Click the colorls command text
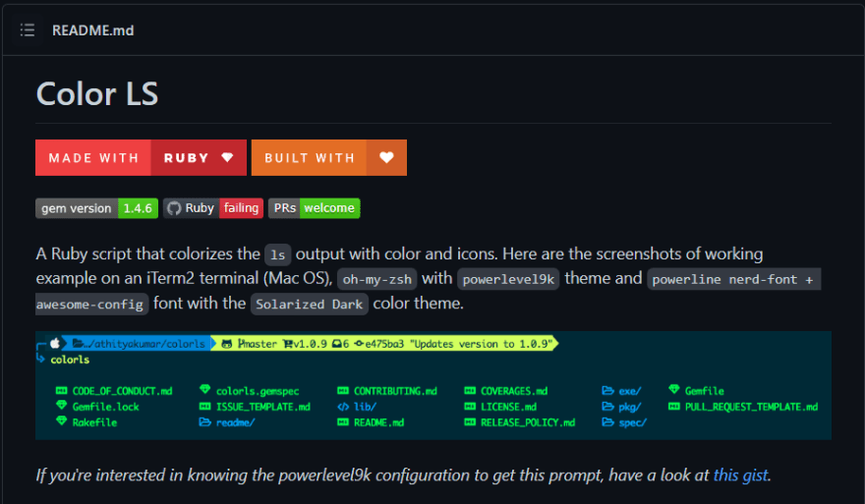Image resolution: width=865 pixels, height=504 pixels. click(x=70, y=360)
